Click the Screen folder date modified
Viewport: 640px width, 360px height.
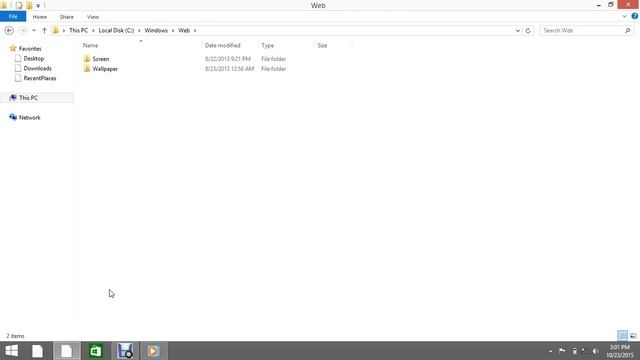click(x=228, y=59)
